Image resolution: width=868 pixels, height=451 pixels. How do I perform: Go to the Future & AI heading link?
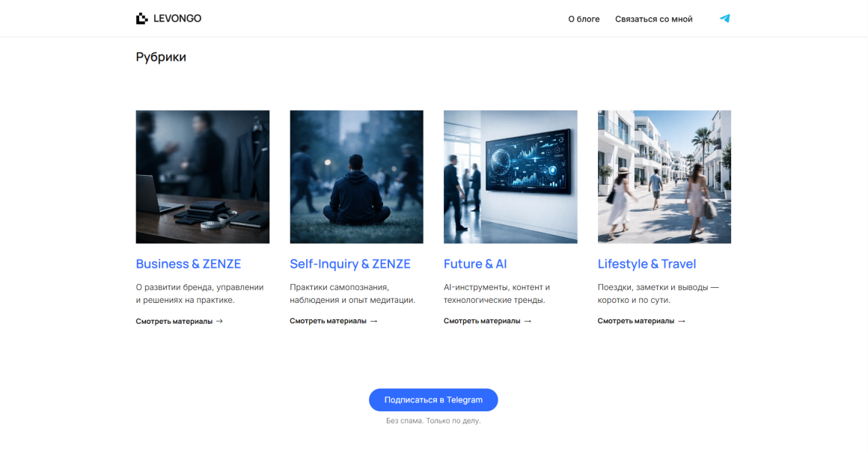click(x=475, y=264)
